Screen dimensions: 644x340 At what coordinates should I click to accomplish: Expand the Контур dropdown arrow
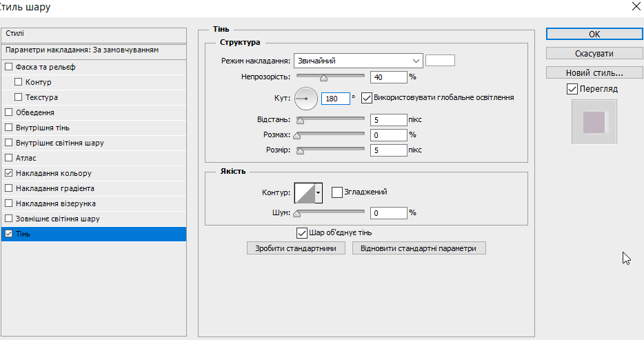click(x=319, y=193)
